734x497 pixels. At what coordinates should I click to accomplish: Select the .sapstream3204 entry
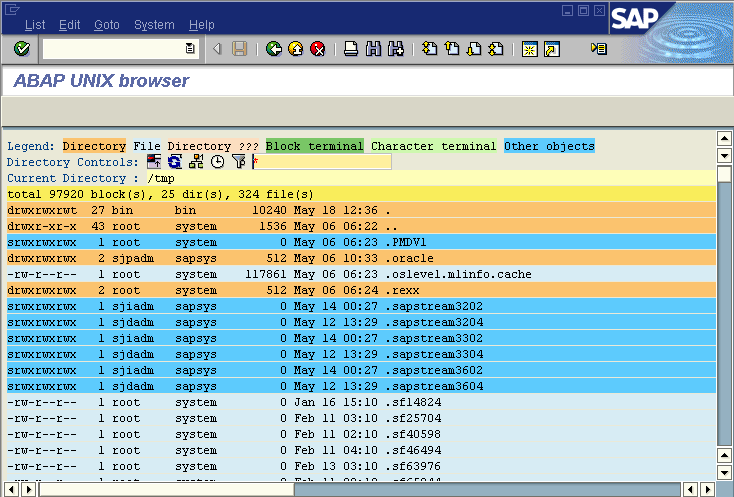[x=361, y=322]
